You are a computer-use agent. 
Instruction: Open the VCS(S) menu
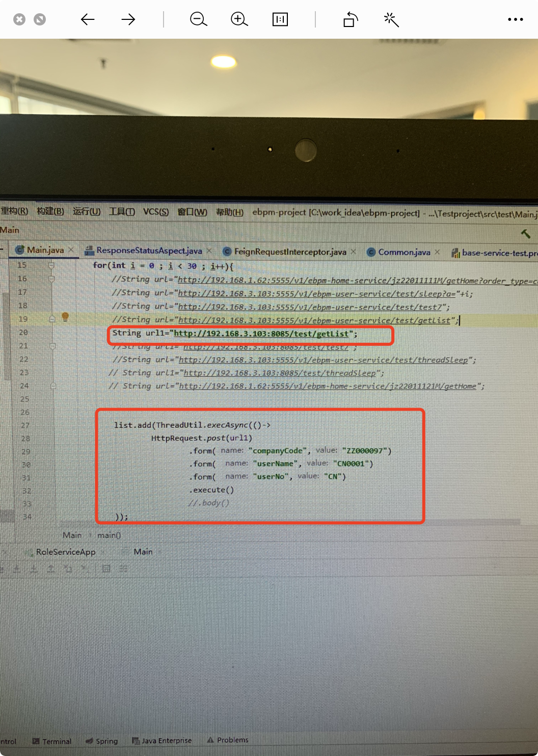click(156, 211)
